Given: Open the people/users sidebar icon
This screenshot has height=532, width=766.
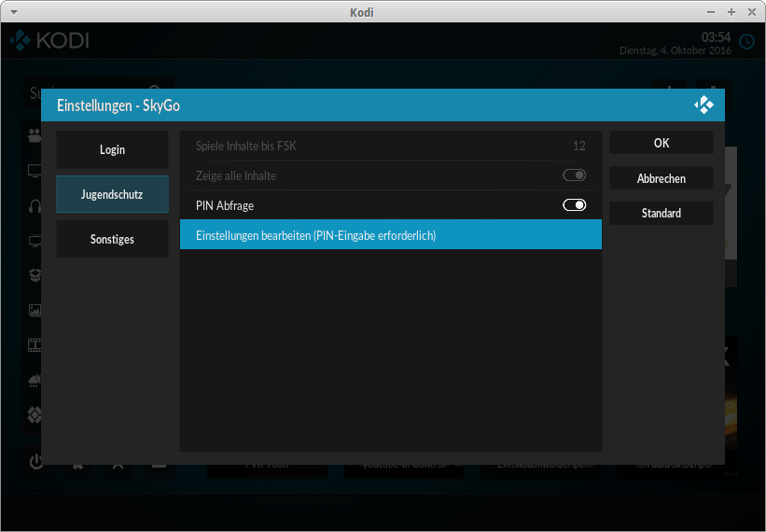Looking at the screenshot, I should pos(35,136).
